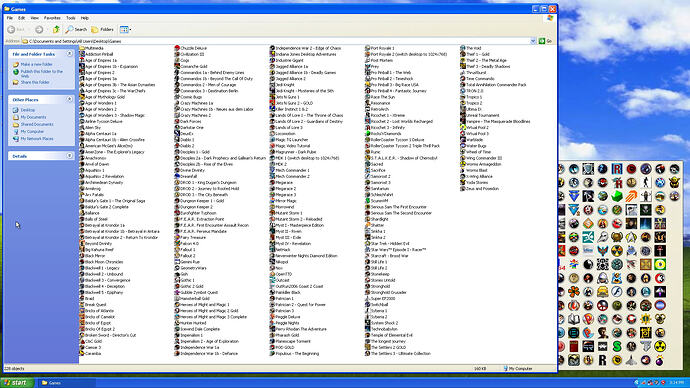Click the Share this folder link

pos(35,82)
